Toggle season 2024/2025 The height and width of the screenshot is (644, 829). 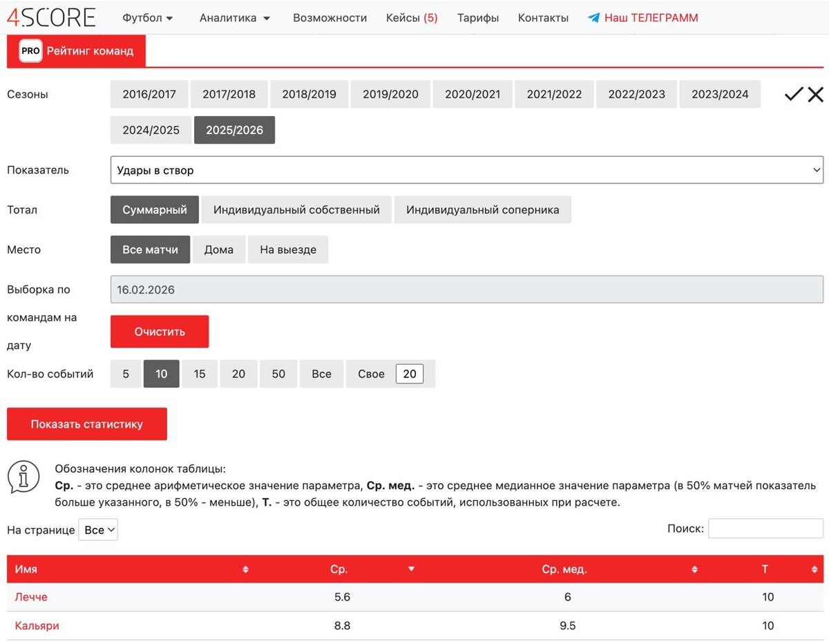151,130
